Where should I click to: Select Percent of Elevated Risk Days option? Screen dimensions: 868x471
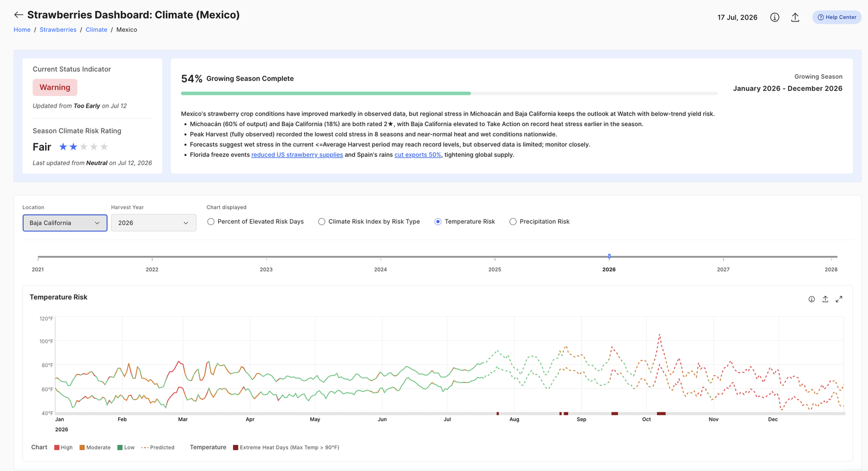(211, 222)
